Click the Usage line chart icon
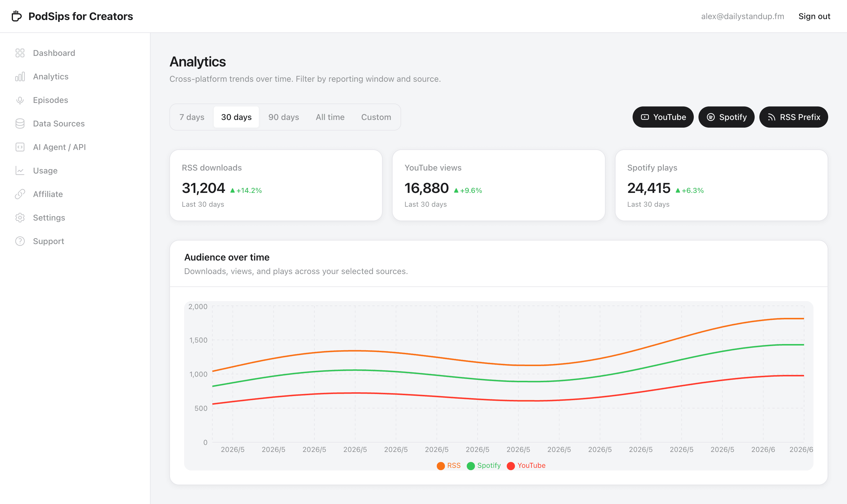 pos(20,171)
